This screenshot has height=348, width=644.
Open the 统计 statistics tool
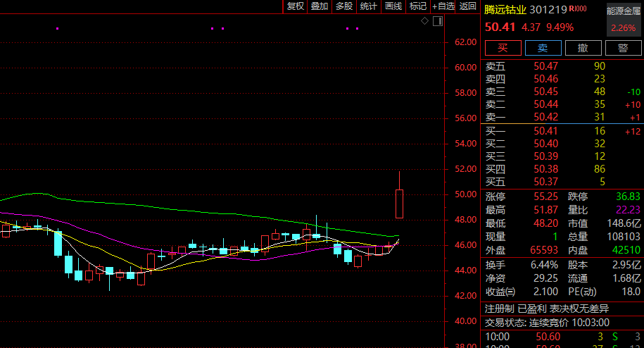(369, 6)
